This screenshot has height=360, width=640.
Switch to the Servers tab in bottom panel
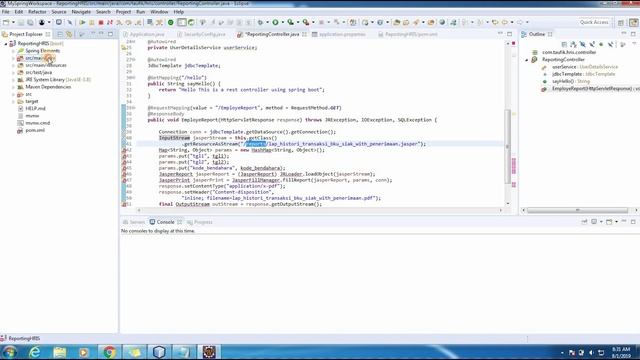134,222
